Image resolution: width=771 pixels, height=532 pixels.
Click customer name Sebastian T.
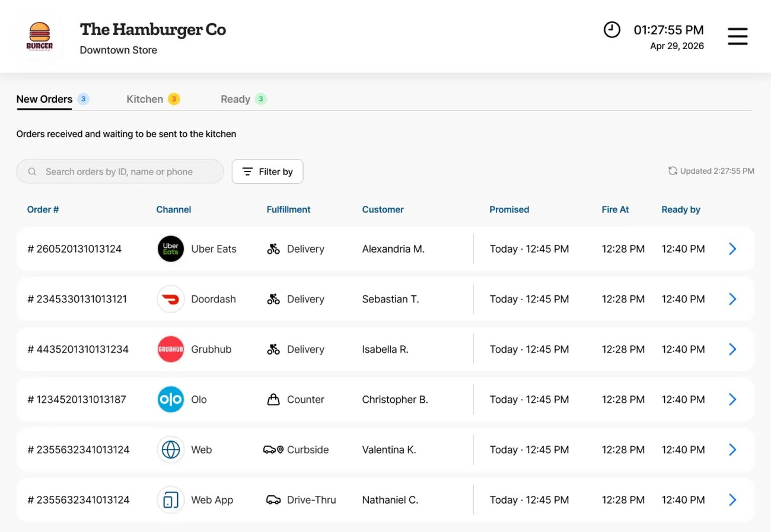point(391,299)
